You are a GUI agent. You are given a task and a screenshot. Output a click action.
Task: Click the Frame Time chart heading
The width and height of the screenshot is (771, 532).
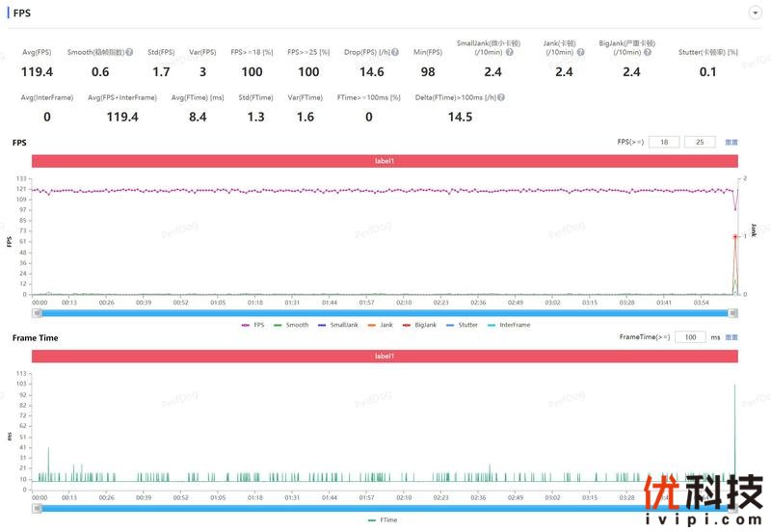point(35,337)
